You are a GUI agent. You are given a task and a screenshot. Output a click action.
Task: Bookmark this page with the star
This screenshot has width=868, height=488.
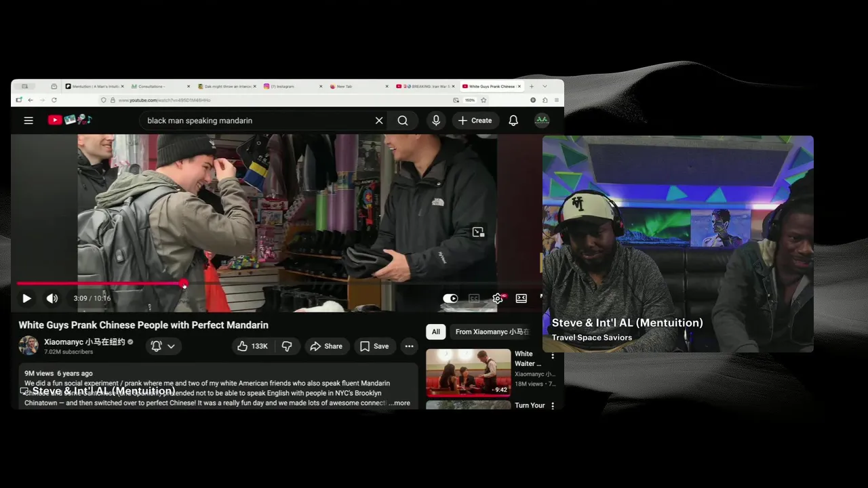484,100
